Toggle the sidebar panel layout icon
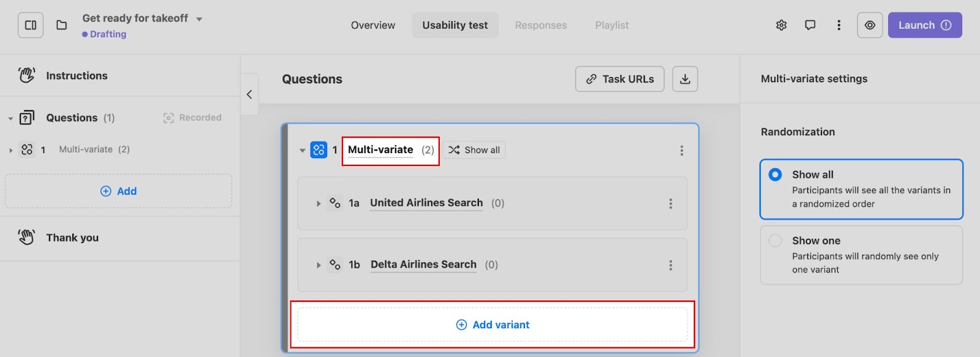 (31, 25)
